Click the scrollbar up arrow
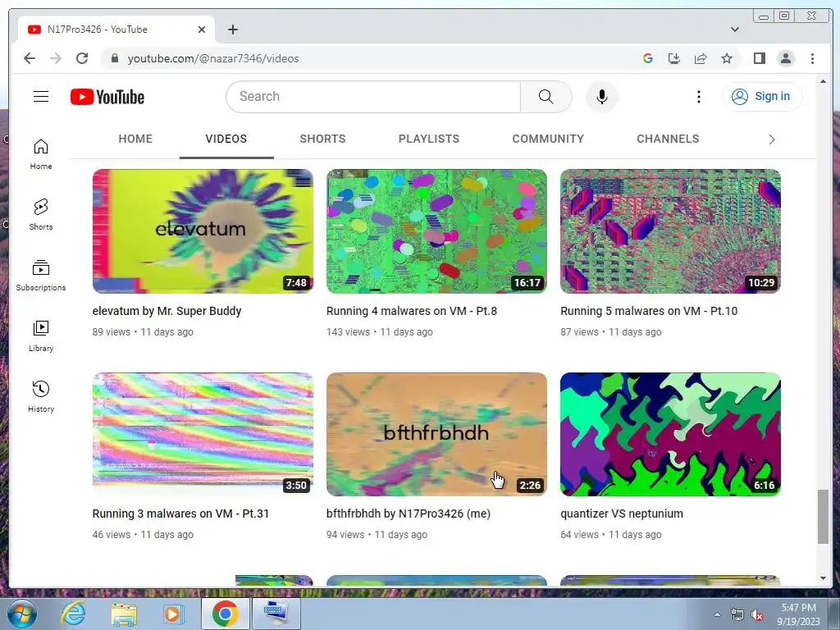 (x=823, y=81)
